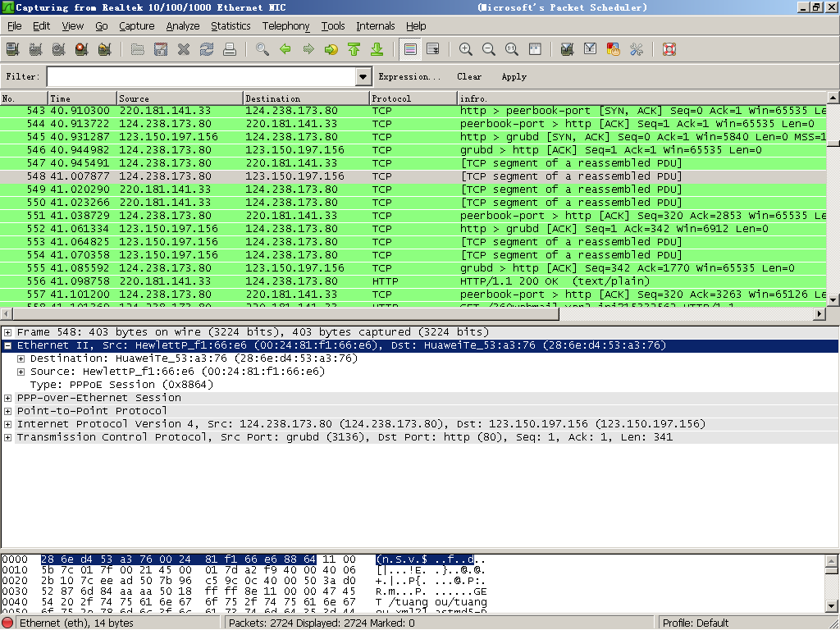Close the capture file using X icon
This screenshot has width=840, height=630.
[x=184, y=50]
